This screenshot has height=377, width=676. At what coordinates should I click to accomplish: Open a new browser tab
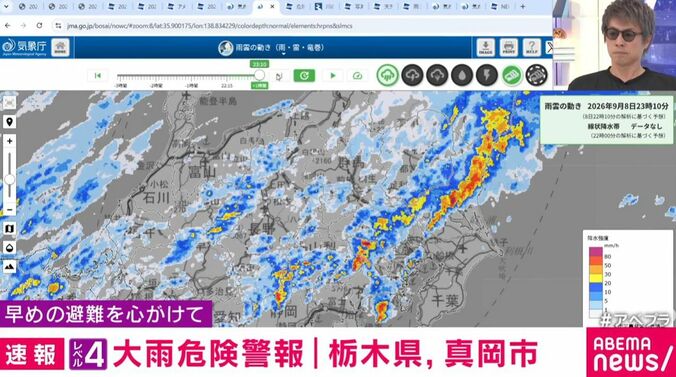523,7
